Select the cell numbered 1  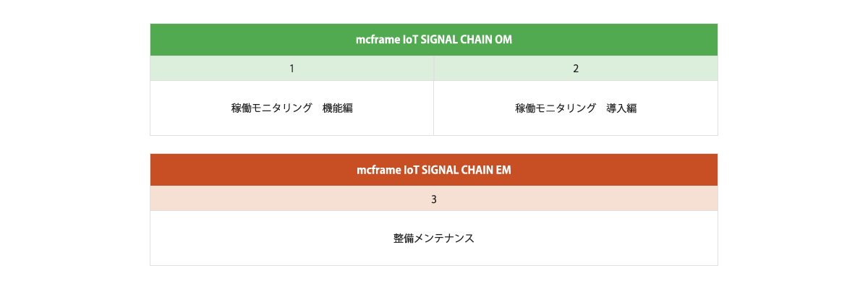point(292,69)
